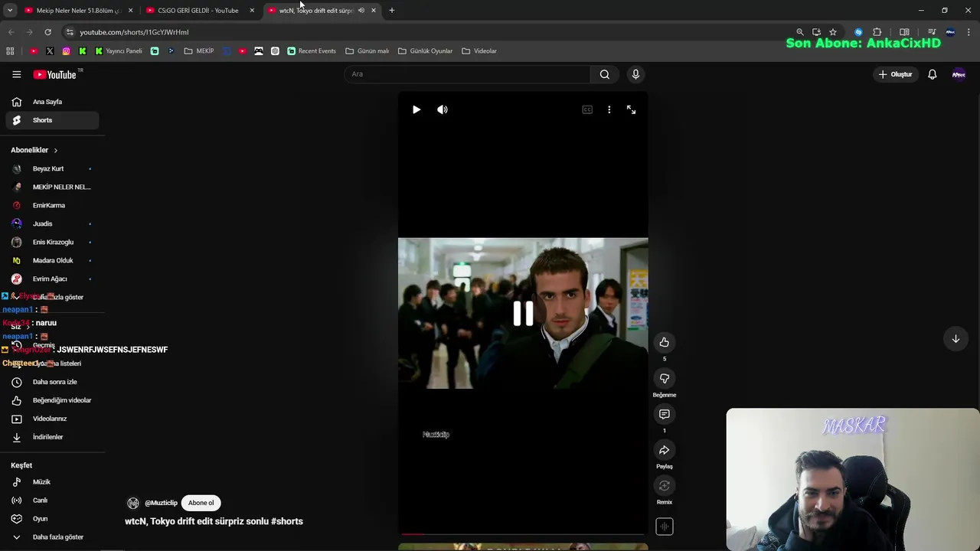Share the short via Paylaş icon
The height and width of the screenshot is (551, 980).
click(x=665, y=450)
